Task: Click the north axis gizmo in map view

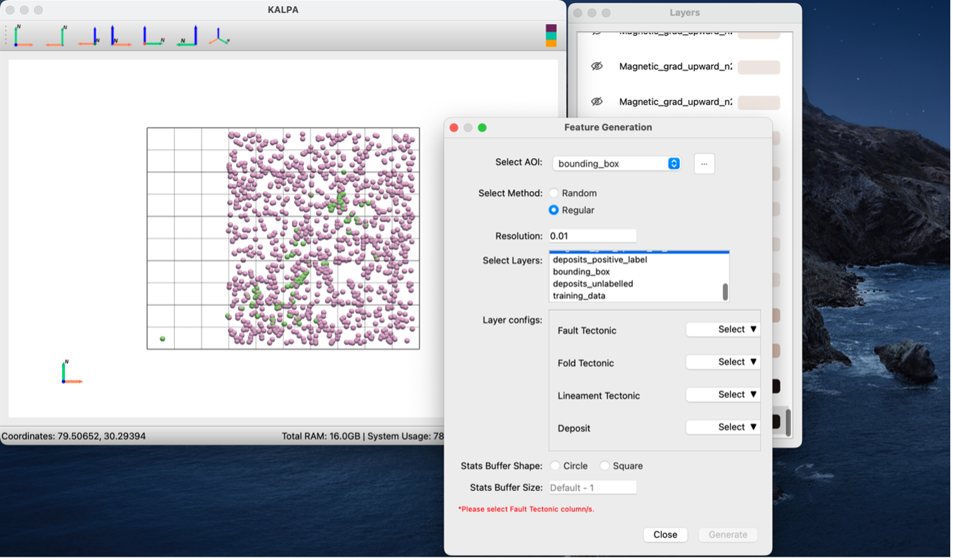Action: pyautogui.click(x=70, y=372)
